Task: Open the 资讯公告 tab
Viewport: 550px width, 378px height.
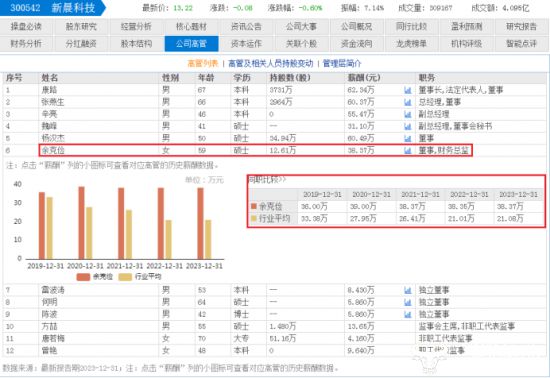Action: 246,26
